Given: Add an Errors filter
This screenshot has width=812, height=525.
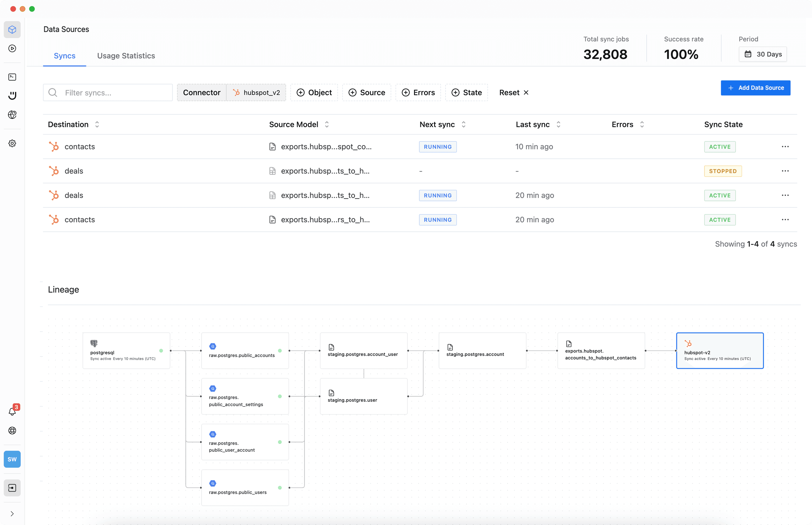Looking at the screenshot, I should click(x=418, y=93).
